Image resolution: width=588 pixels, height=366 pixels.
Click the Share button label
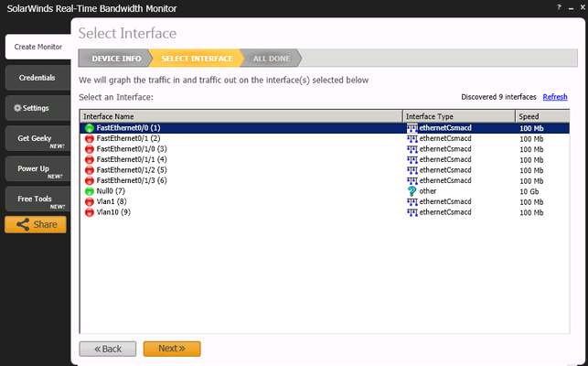pyautogui.click(x=46, y=224)
